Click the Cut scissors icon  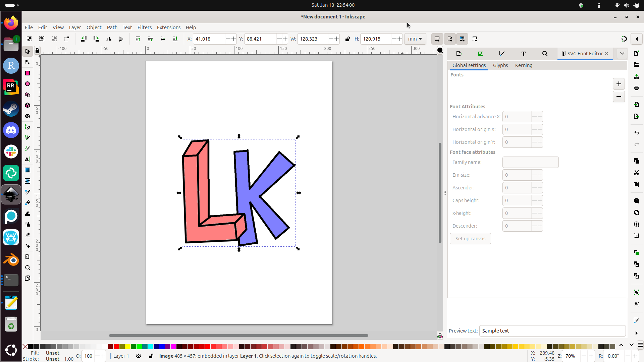[x=636, y=173]
